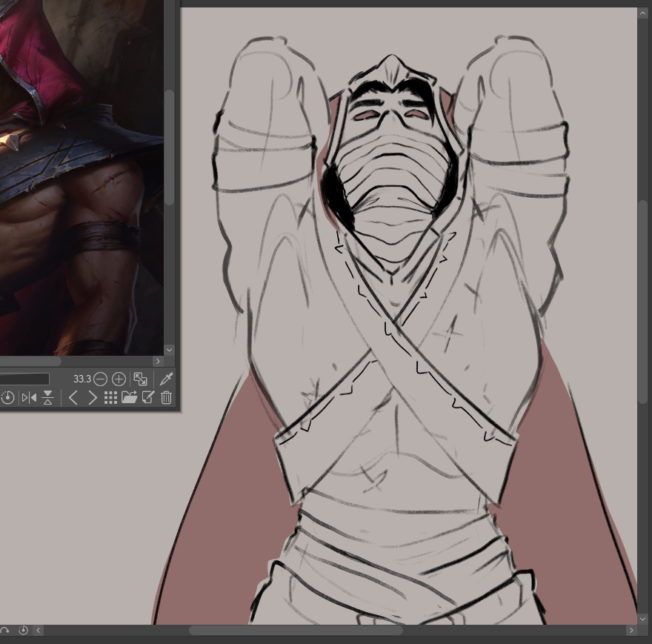
Task: Show the next Sub View image
Action: click(93, 398)
